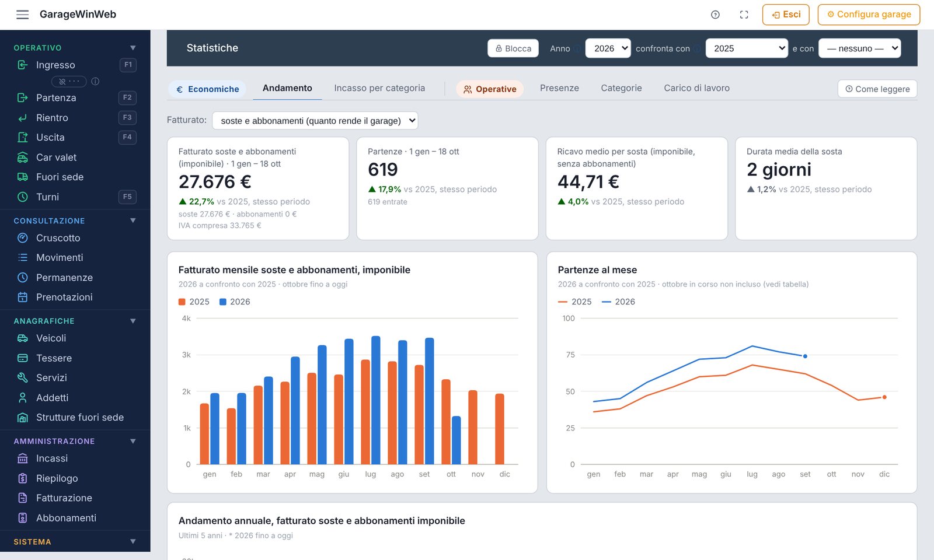
Task: Switch to the Andamento tab
Action: tap(287, 88)
